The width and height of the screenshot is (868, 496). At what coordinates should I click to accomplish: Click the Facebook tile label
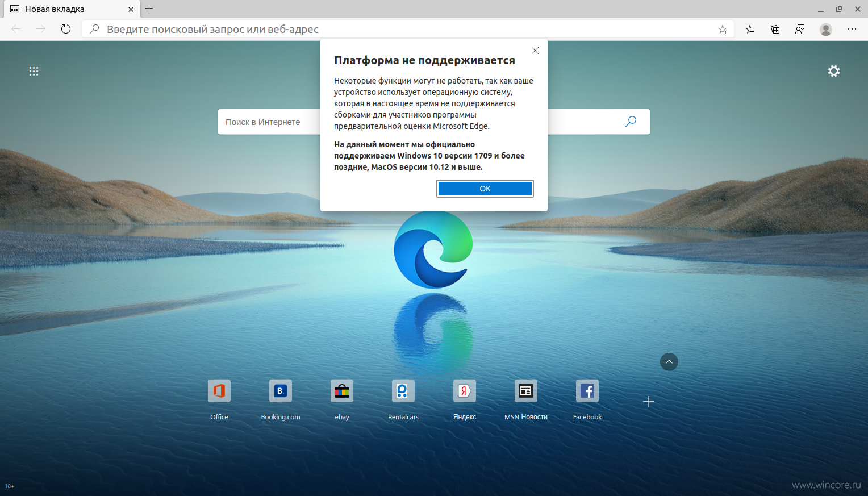coord(587,417)
